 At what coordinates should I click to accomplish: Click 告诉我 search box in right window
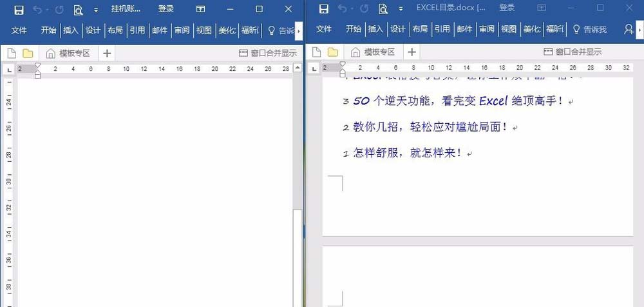tap(589, 29)
